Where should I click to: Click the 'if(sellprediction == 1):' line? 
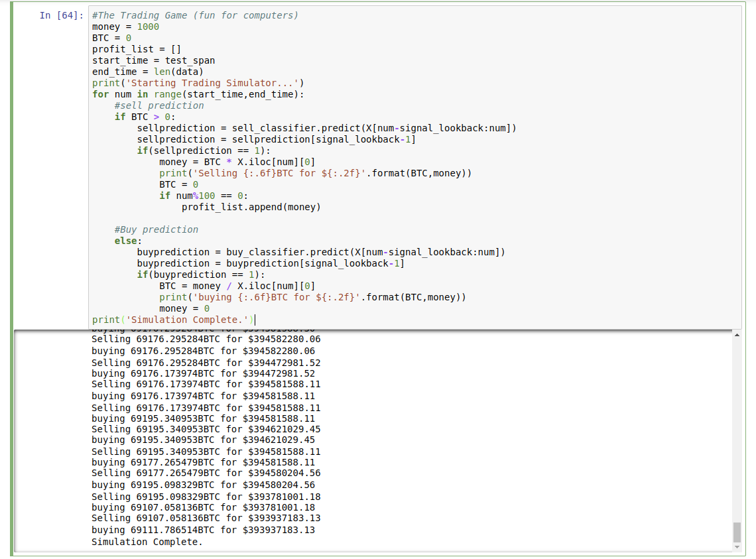[x=204, y=151]
